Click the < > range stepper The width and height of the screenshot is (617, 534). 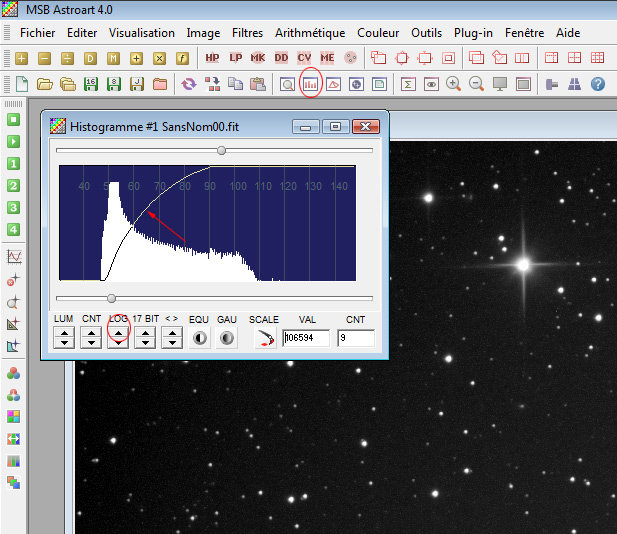(172, 338)
